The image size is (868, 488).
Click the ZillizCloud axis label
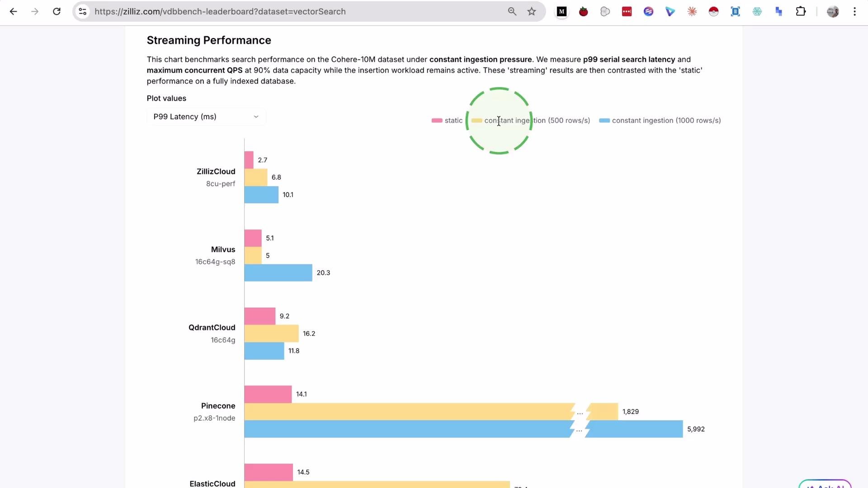(x=216, y=172)
